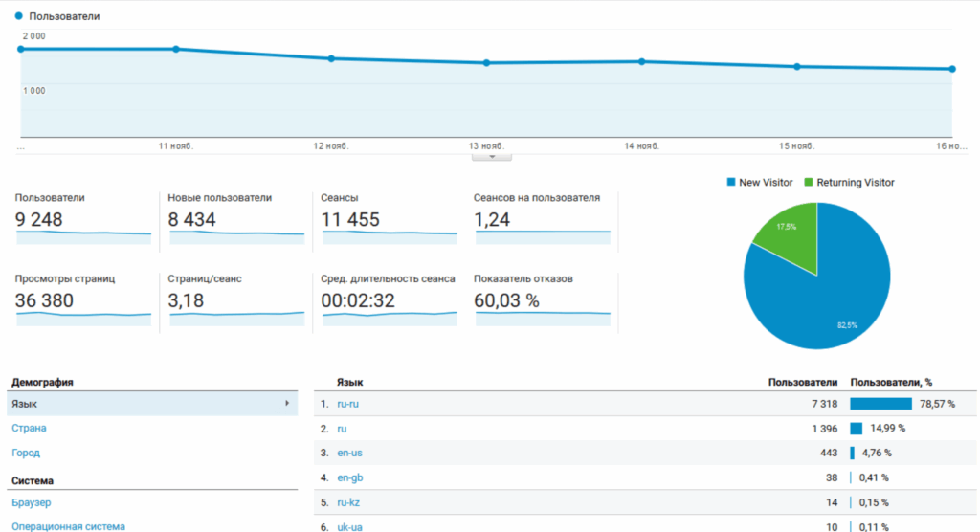Open the Браузер report
980x532 pixels.
pyautogui.click(x=32, y=502)
